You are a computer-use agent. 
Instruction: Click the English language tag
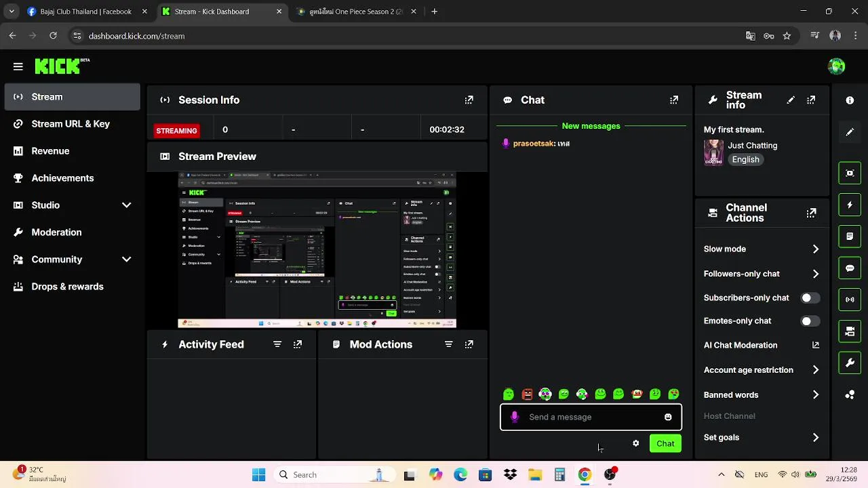coord(745,159)
